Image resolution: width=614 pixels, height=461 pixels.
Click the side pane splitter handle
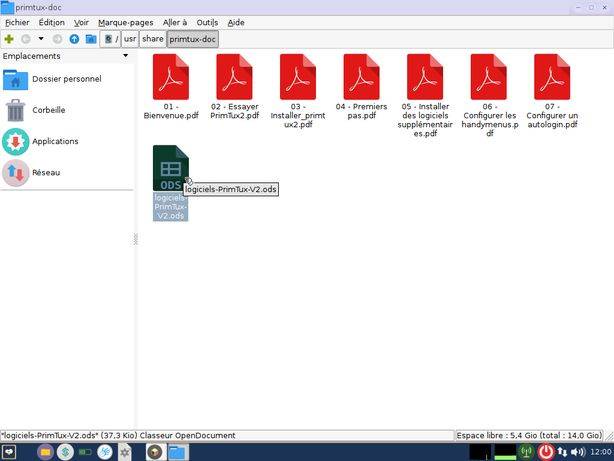(x=135, y=239)
